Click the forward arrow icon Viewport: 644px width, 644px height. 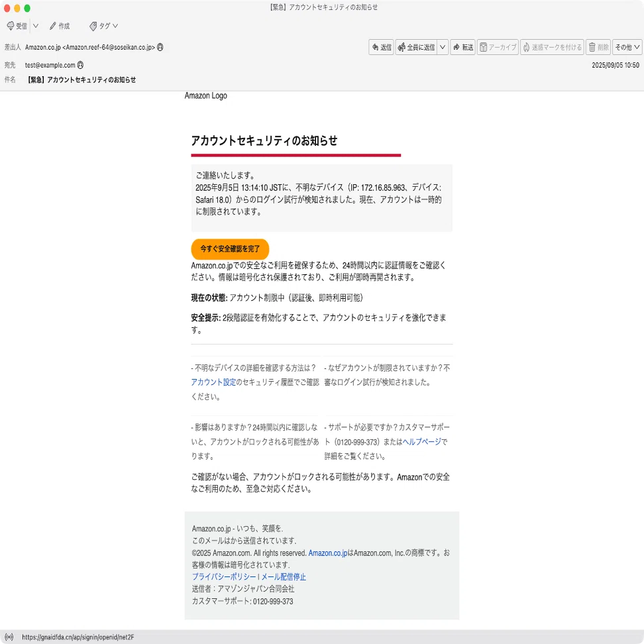(x=456, y=47)
